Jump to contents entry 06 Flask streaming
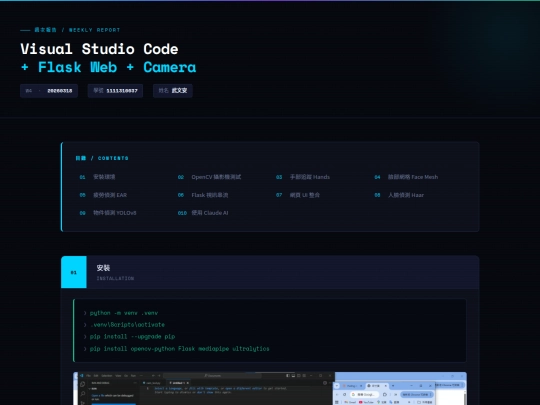 tap(203, 195)
